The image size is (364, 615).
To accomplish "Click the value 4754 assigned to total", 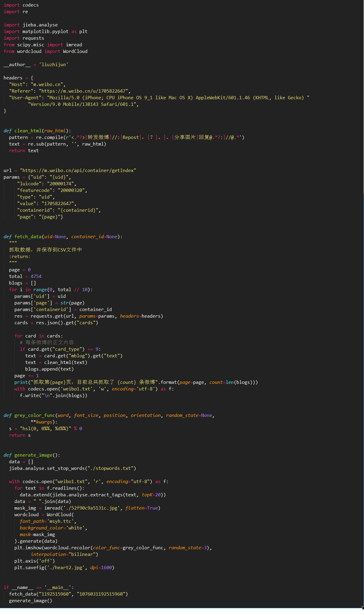I will coord(36,276).
